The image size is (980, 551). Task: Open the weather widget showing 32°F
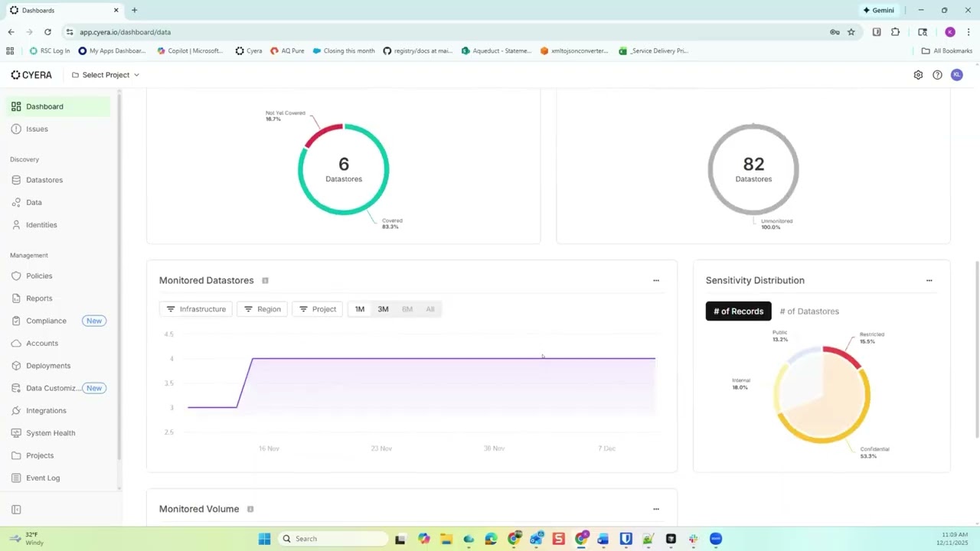pos(25,539)
